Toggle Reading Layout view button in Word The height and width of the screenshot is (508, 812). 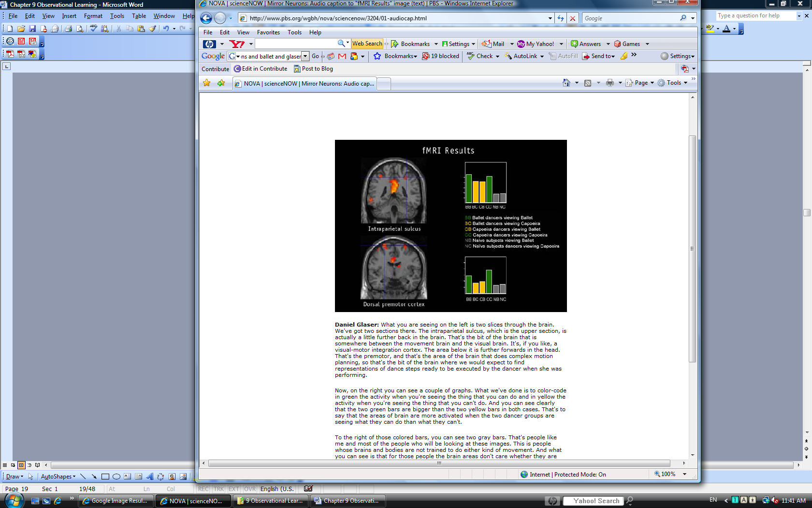[38, 465]
